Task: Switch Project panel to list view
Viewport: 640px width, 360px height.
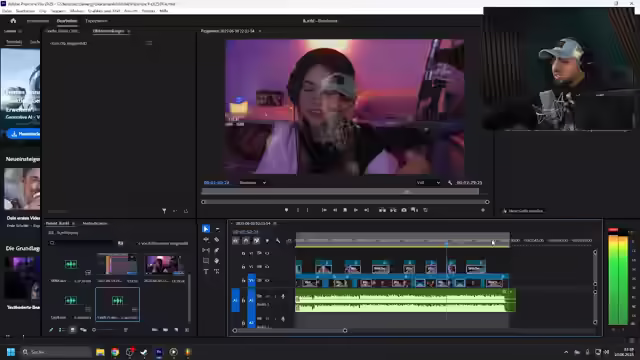Action: pyautogui.click(x=62, y=330)
